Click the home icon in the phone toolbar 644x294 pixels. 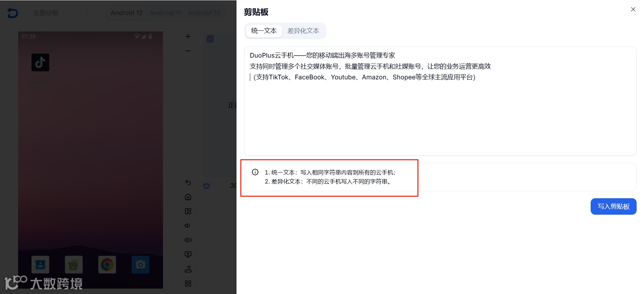click(188, 197)
